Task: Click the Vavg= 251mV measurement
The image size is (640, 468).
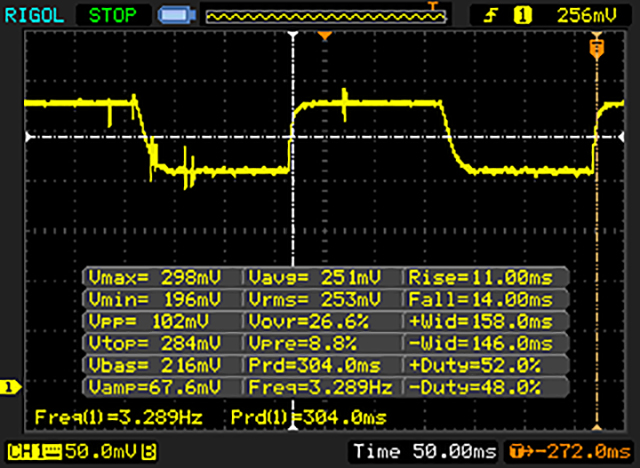Action: tap(315, 278)
